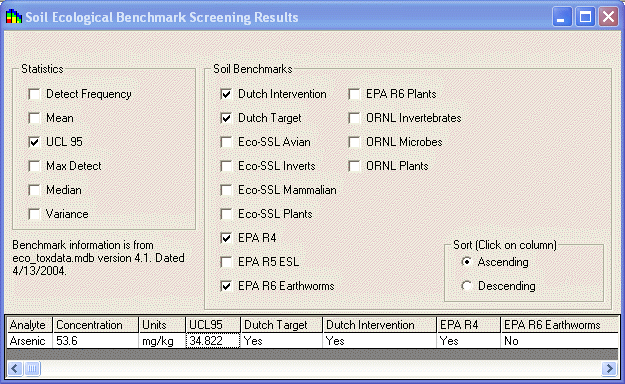
Task: Sort table by UCL95 header
Action: (x=213, y=325)
